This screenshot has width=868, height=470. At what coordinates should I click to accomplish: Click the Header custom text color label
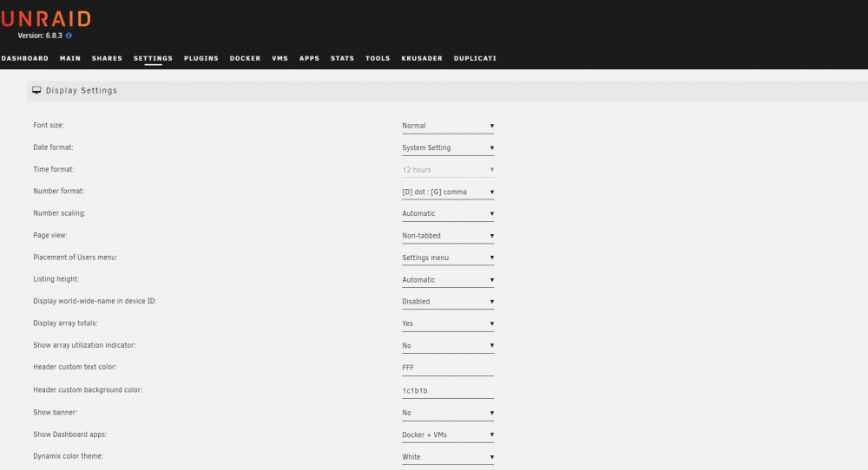75,367
